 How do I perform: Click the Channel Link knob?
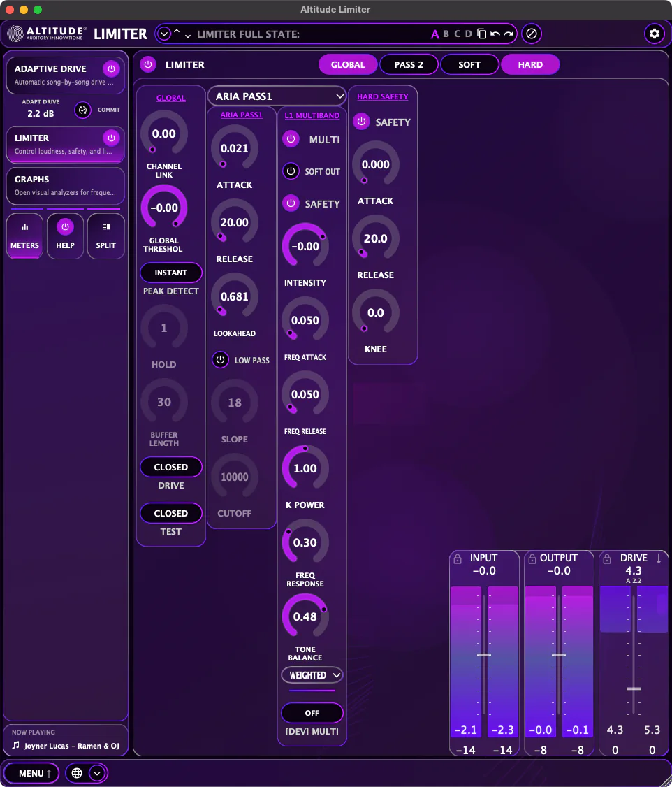coord(164,133)
